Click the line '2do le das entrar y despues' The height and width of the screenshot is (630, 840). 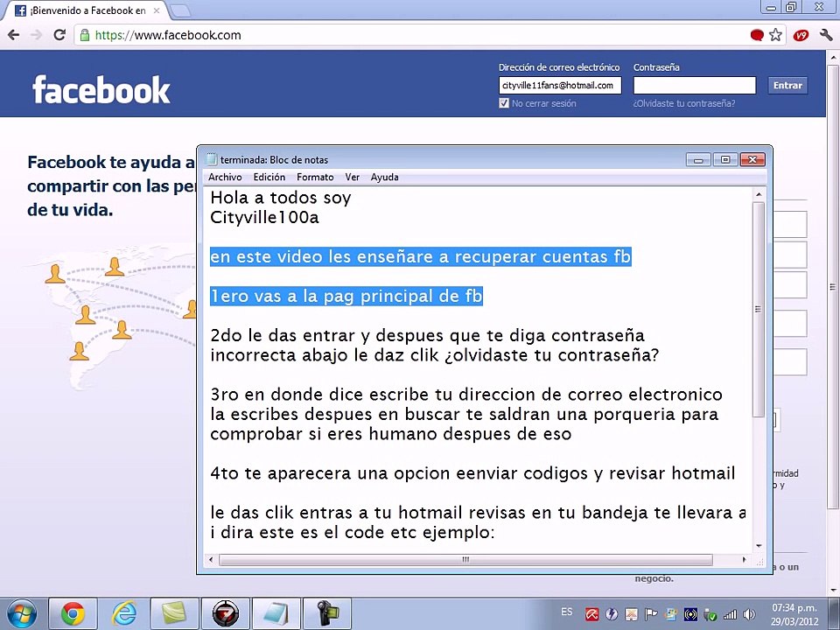point(427,335)
